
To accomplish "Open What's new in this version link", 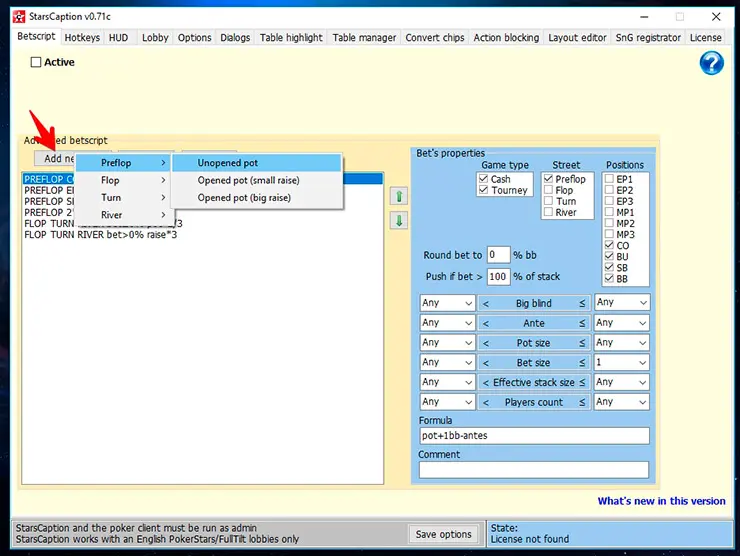I will tap(661, 501).
